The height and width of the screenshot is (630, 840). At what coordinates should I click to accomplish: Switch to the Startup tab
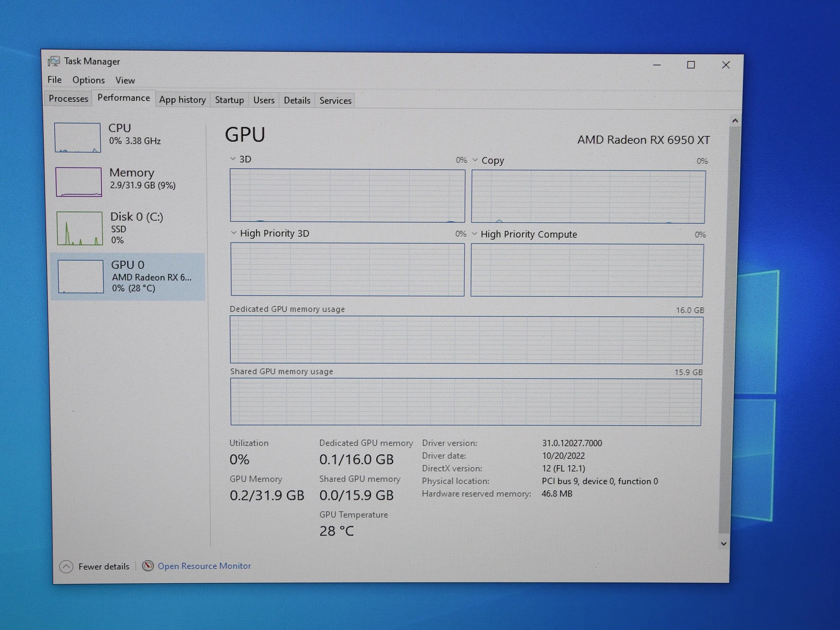pos(229,100)
